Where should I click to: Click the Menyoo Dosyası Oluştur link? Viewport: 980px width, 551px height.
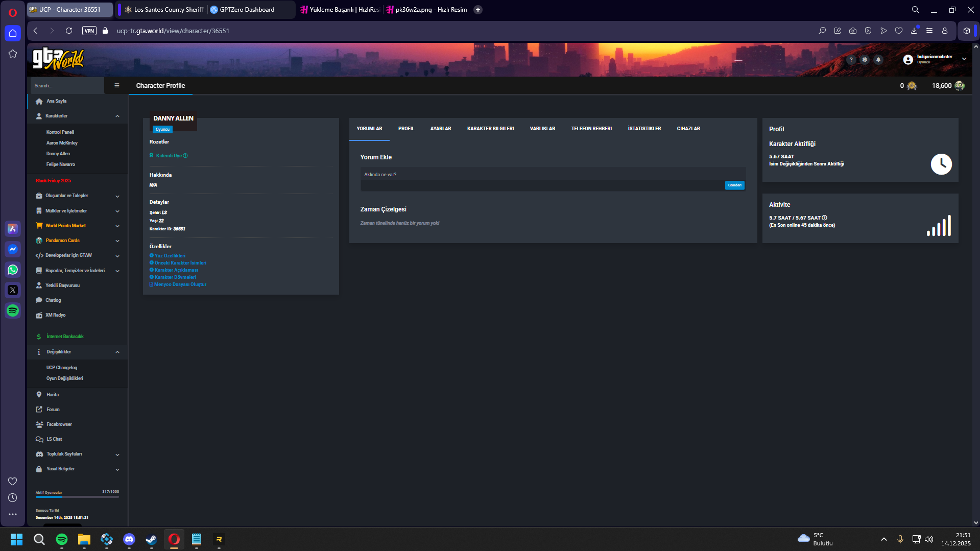pyautogui.click(x=180, y=284)
